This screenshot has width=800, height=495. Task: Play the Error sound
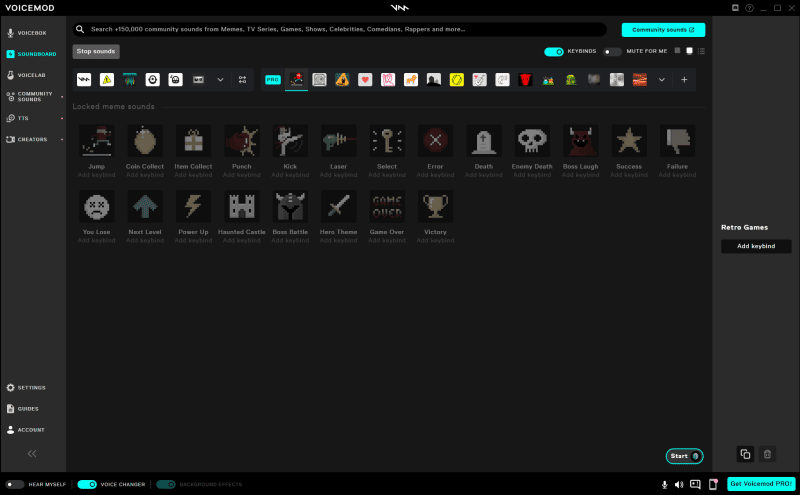coord(435,141)
